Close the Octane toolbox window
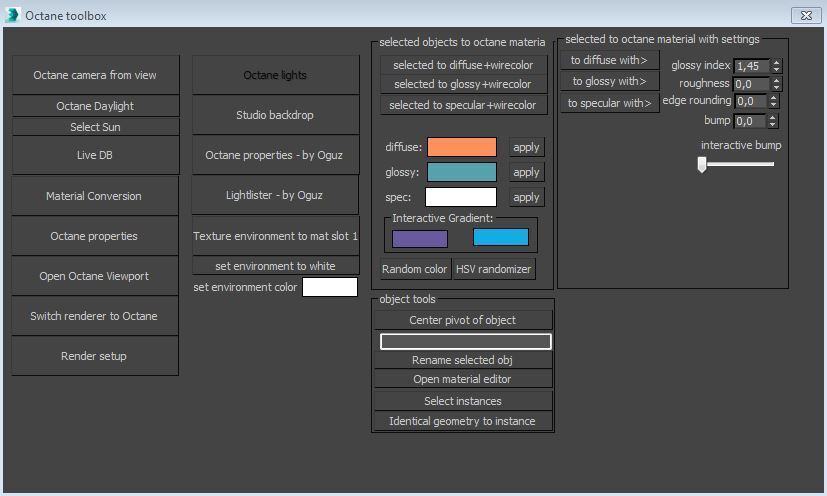 click(806, 15)
